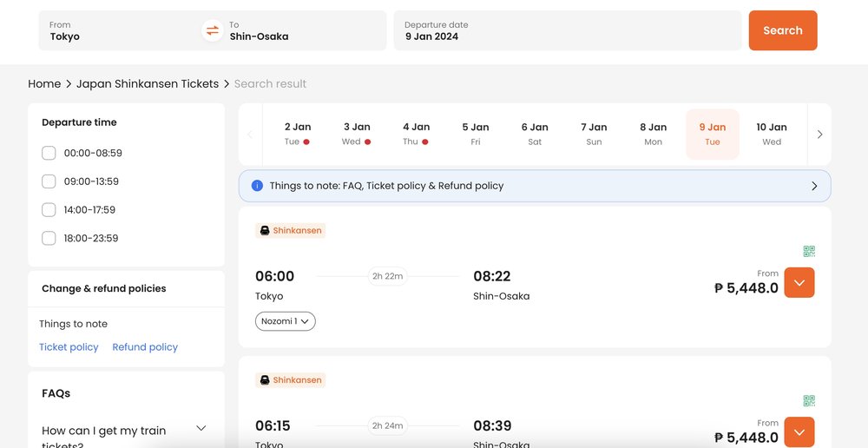This screenshot has height=448, width=868.
Task: Select the 10 Jan Wed date tab
Action: (771, 134)
